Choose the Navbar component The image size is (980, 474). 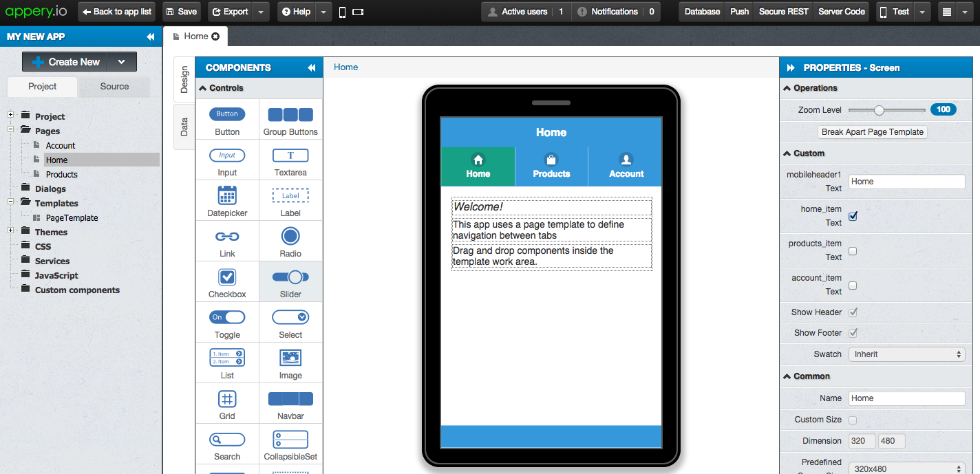pyautogui.click(x=290, y=404)
